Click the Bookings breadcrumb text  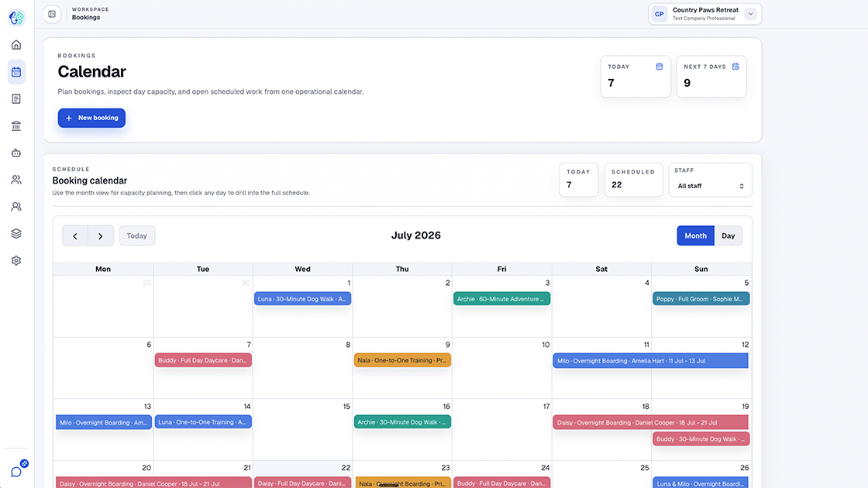point(86,18)
